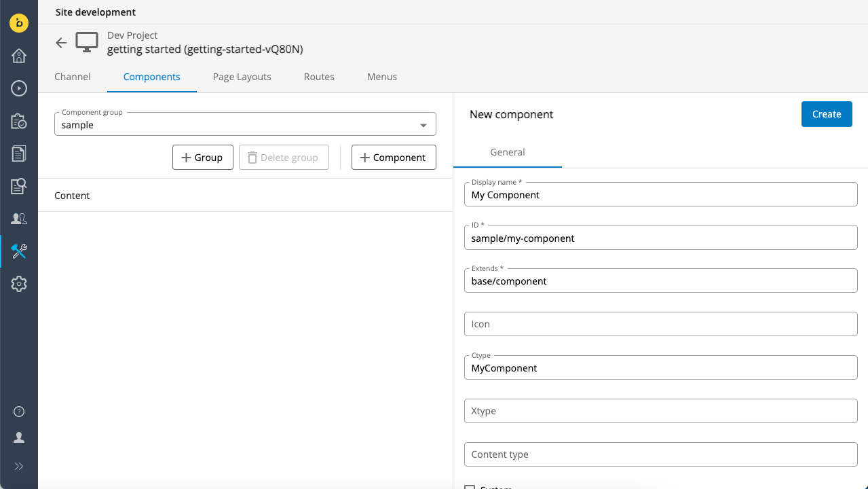The width and height of the screenshot is (868, 489).
Task: Open the Menus tab
Action: 382,77
